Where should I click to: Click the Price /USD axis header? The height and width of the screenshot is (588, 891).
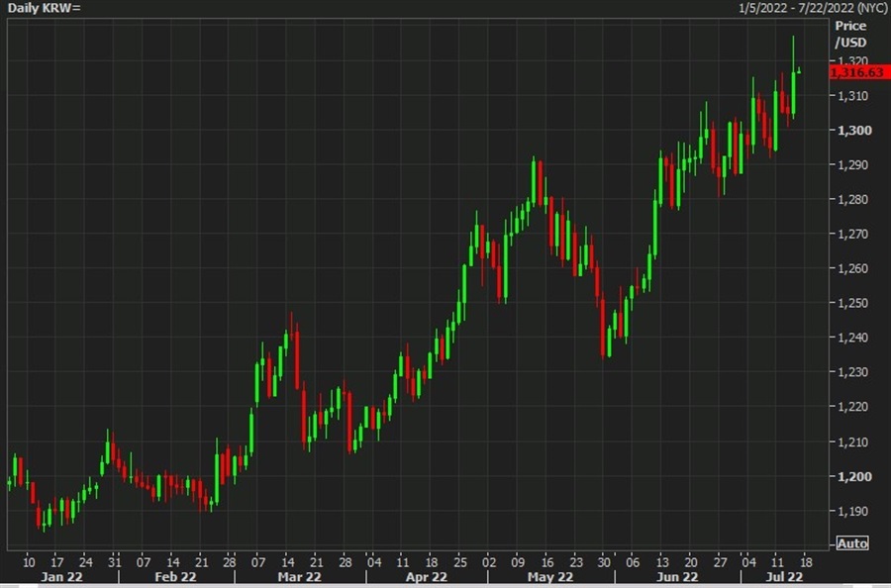[x=850, y=34]
